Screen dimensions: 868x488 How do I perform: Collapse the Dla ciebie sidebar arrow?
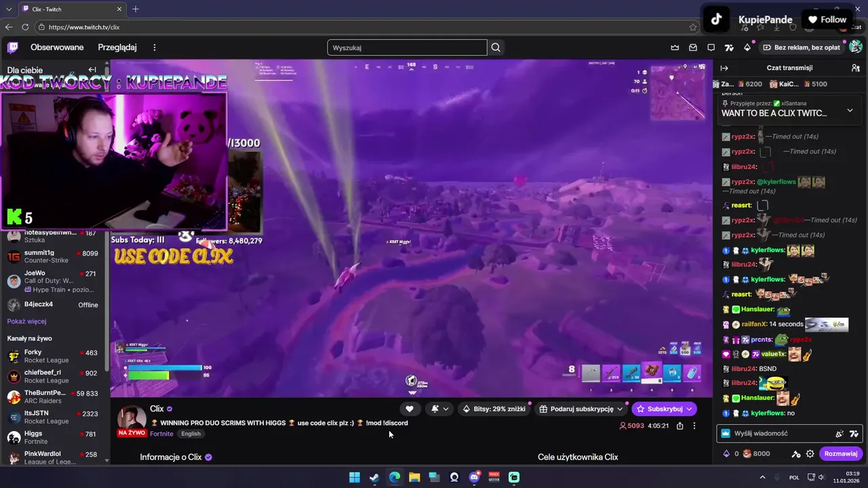[x=92, y=70]
